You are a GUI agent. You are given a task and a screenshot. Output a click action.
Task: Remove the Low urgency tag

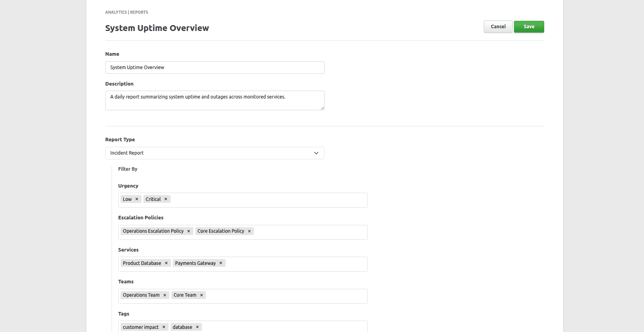(137, 199)
